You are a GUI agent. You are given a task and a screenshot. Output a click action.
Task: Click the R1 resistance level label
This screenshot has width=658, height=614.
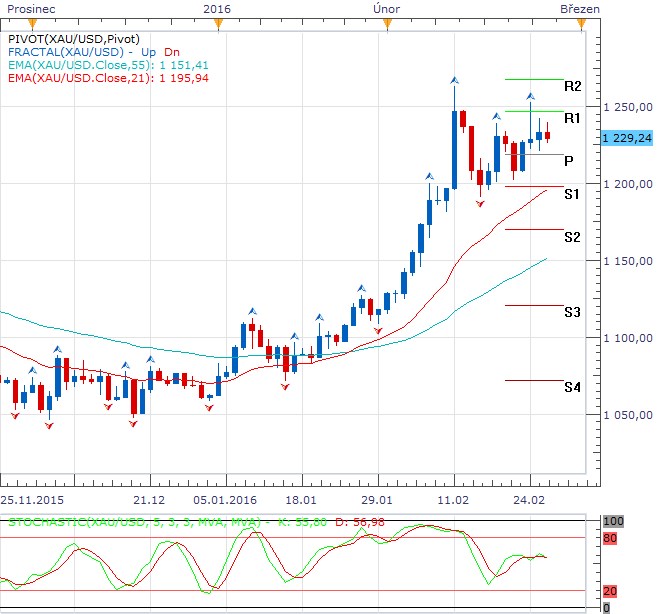point(572,118)
